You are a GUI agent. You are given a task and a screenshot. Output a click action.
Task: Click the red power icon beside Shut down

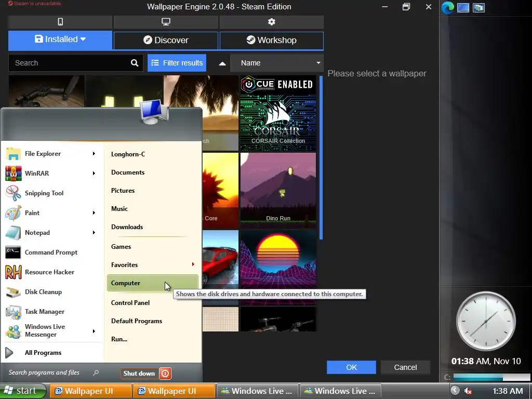(165, 374)
